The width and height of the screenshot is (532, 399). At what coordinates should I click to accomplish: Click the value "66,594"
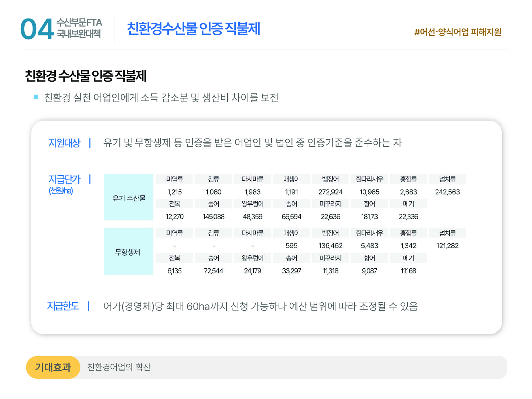(291, 217)
